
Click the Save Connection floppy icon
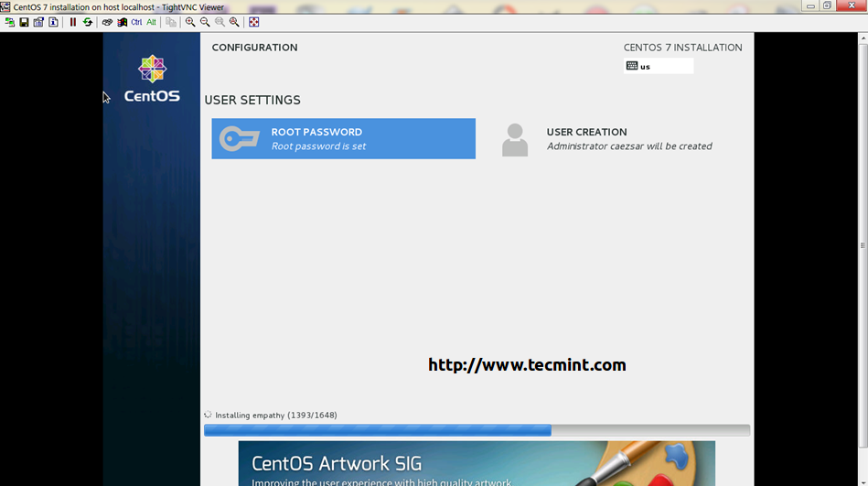24,22
